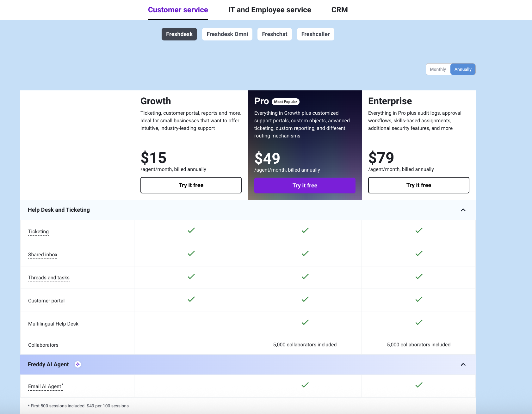Viewport: 532px width, 414px height.
Task: Click the Pro checkmark in Customer portal row
Action: 305,299
